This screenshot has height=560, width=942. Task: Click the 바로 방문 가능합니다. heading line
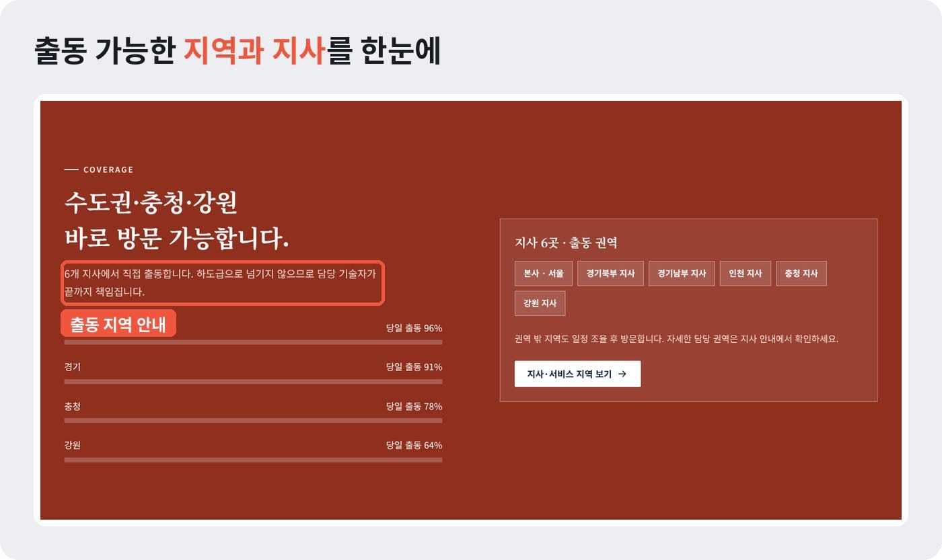(176, 238)
